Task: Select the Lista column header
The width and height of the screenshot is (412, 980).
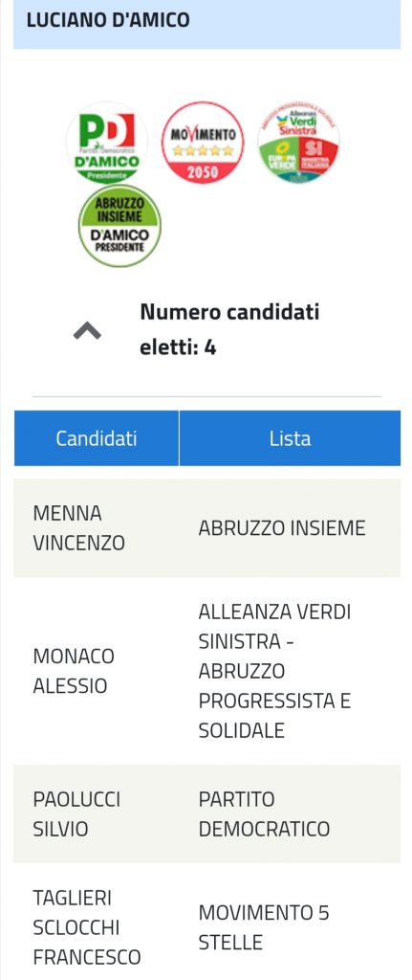Action: (x=290, y=438)
